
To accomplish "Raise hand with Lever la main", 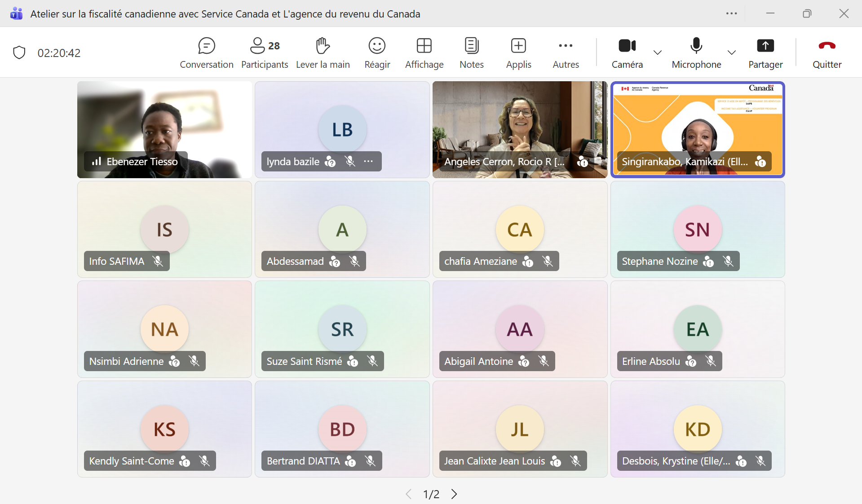I will (x=323, y=53).
